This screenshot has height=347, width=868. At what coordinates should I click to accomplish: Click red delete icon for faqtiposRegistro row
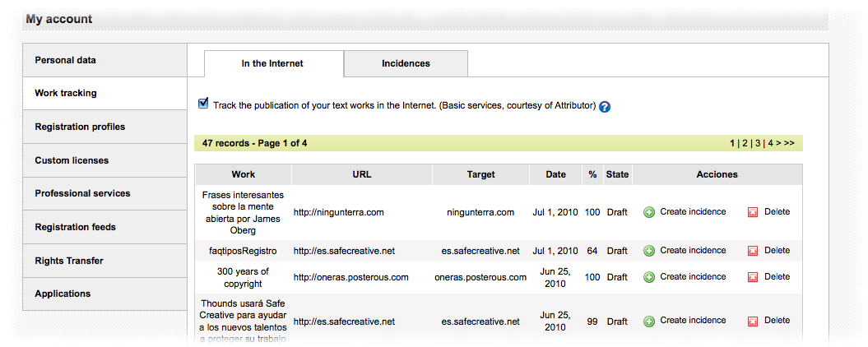[x=753, y=251]
